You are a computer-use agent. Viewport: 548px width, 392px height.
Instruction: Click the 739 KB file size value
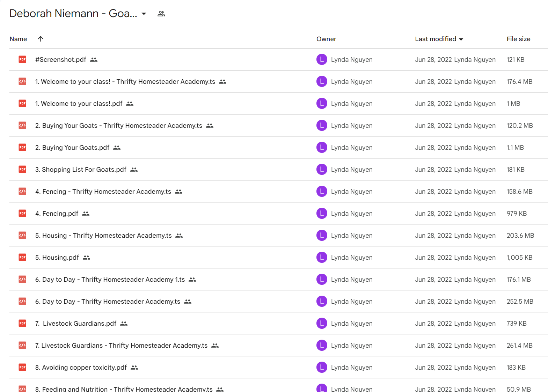tap(517, 324)
